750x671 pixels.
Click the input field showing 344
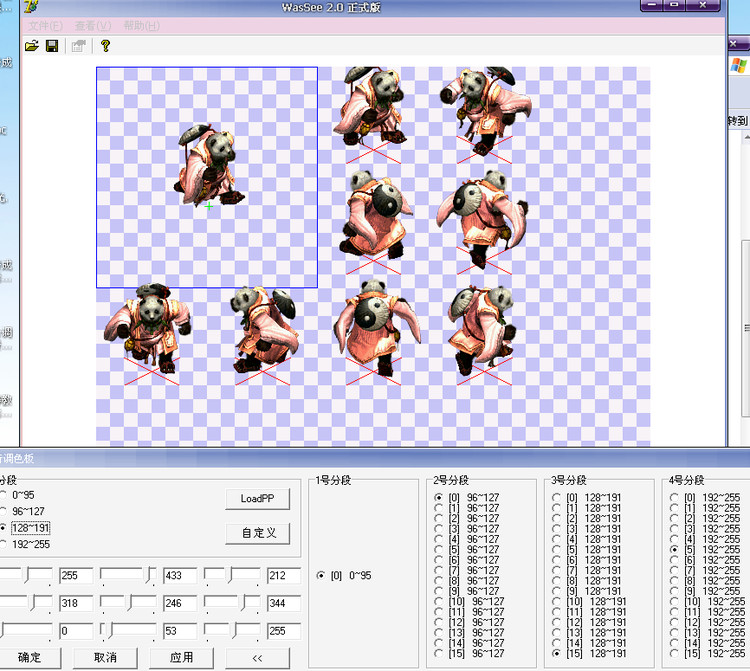click(x=284, y=603)
